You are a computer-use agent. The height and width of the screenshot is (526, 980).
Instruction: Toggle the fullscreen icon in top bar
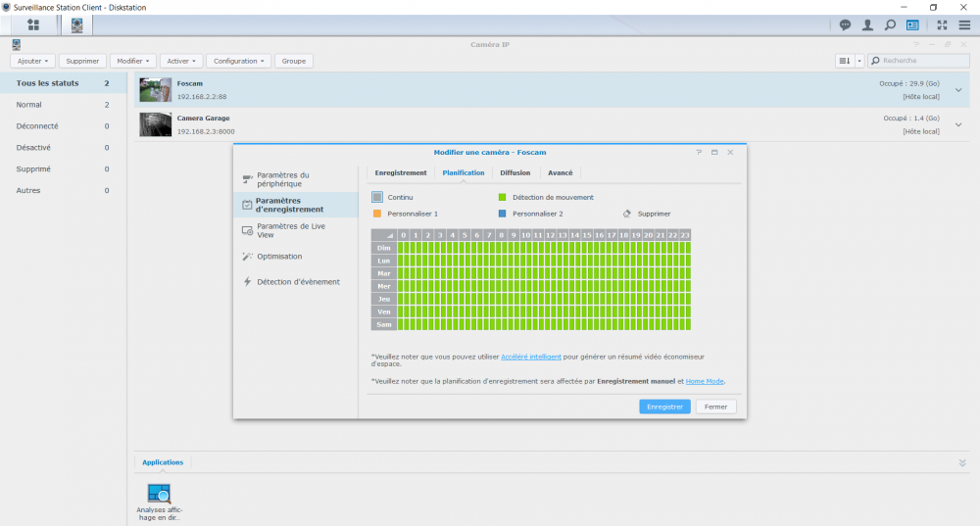point(942,24)
